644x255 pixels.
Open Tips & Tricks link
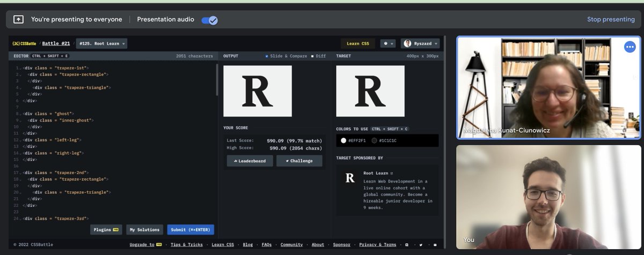pos(187,245)
